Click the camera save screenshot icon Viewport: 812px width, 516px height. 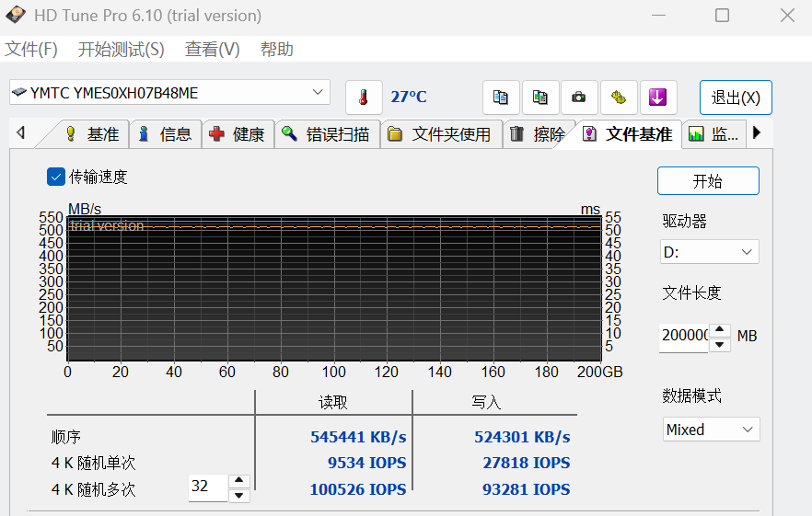point(579,97)
